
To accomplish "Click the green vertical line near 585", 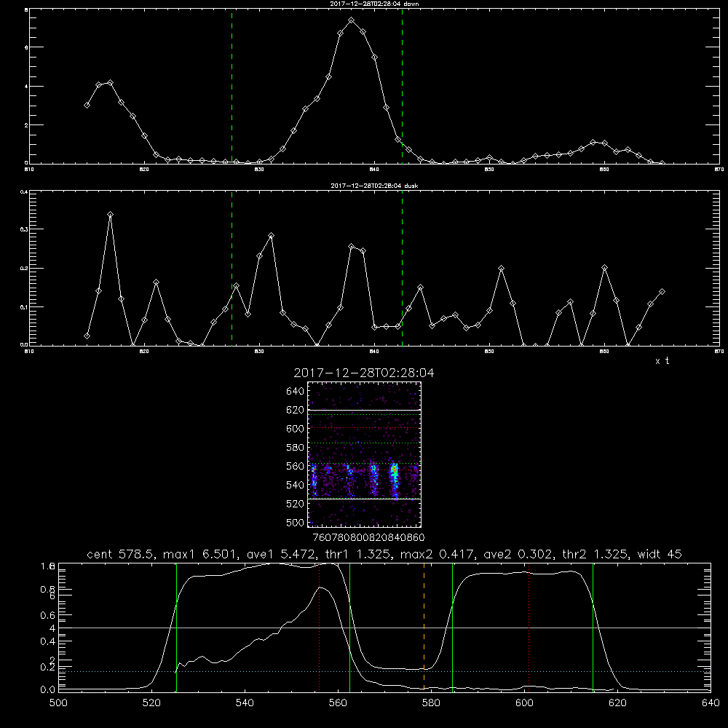I will point(452,627).
